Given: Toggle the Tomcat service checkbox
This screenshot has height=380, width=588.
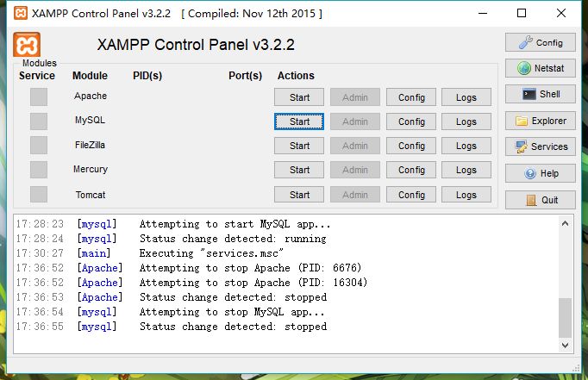Looking at the screenshot, I should click(x=39, y=195).
